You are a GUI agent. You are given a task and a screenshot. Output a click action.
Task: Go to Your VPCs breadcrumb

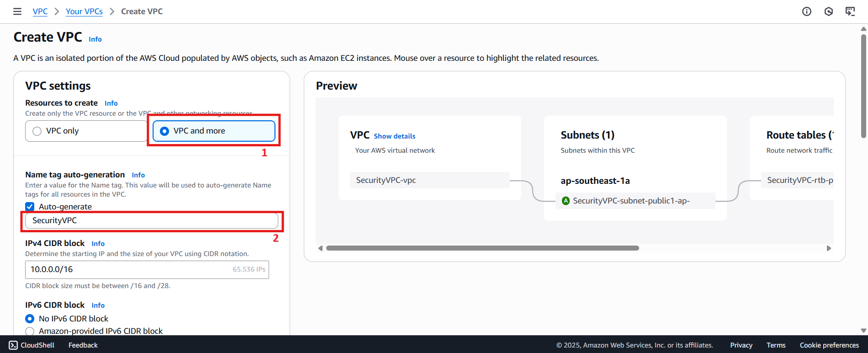pyautogui.click(x=84, y=11)
